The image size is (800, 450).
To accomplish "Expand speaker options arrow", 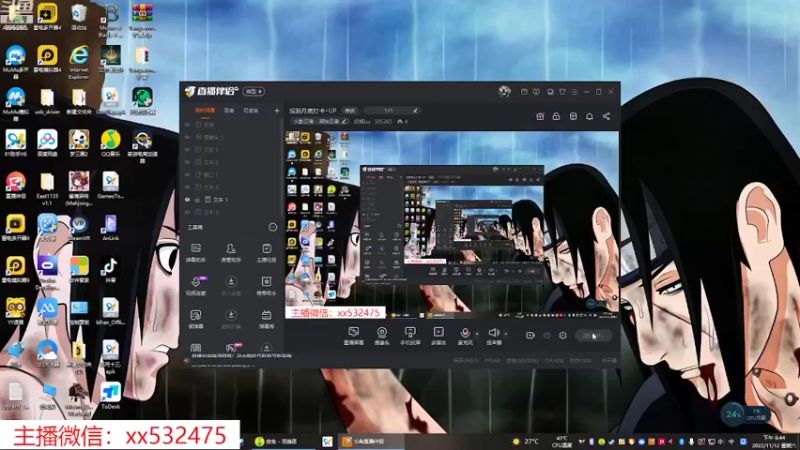I will pyautogui.click(x=506, y=334).
